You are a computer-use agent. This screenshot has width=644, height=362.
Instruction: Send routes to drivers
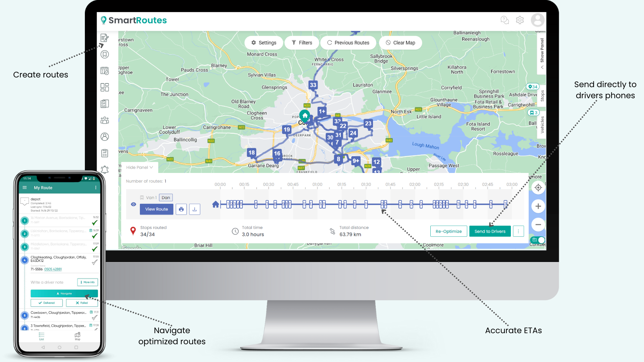[x=490, y=231]
